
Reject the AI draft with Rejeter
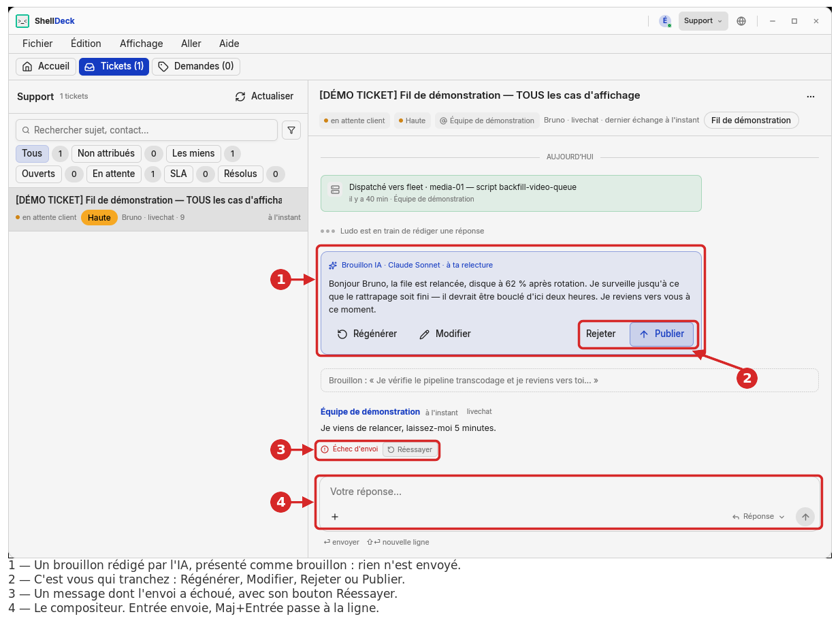click(600, 334)
